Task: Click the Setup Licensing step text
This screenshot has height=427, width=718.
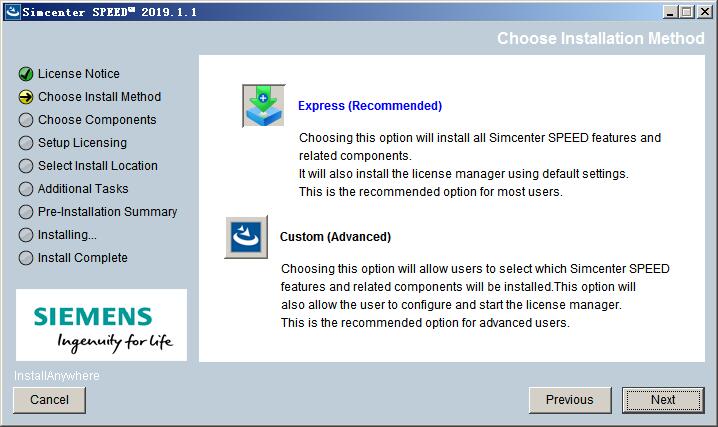Action: pos(82,143)
